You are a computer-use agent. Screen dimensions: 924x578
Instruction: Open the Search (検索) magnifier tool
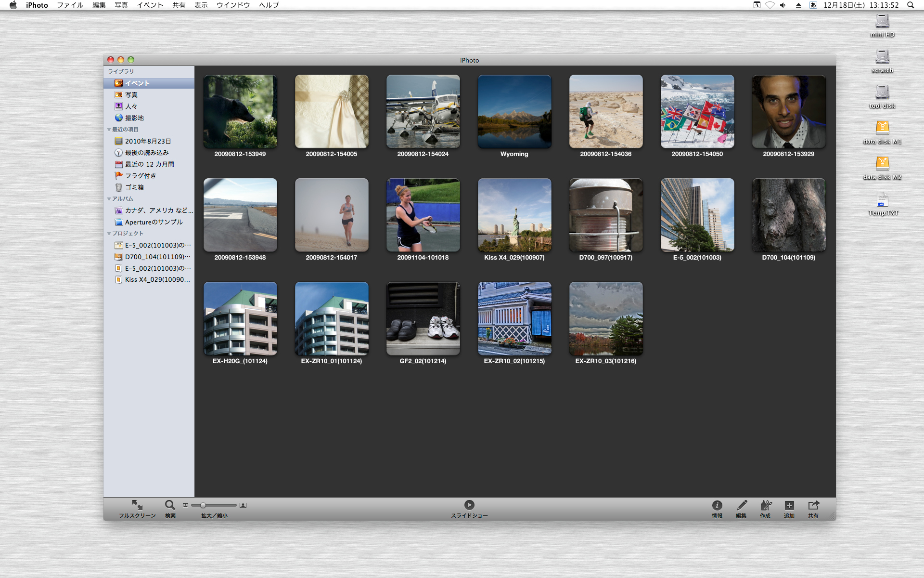point(170,505)
